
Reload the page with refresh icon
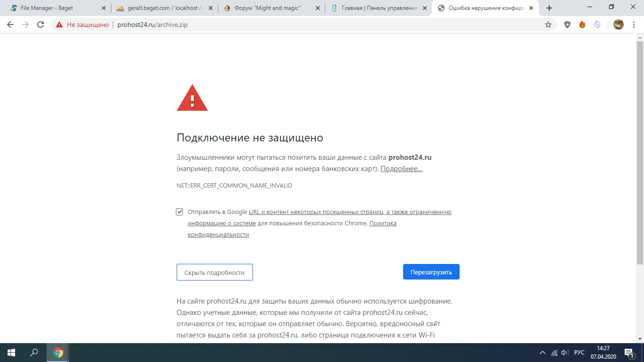click(41, 25)
